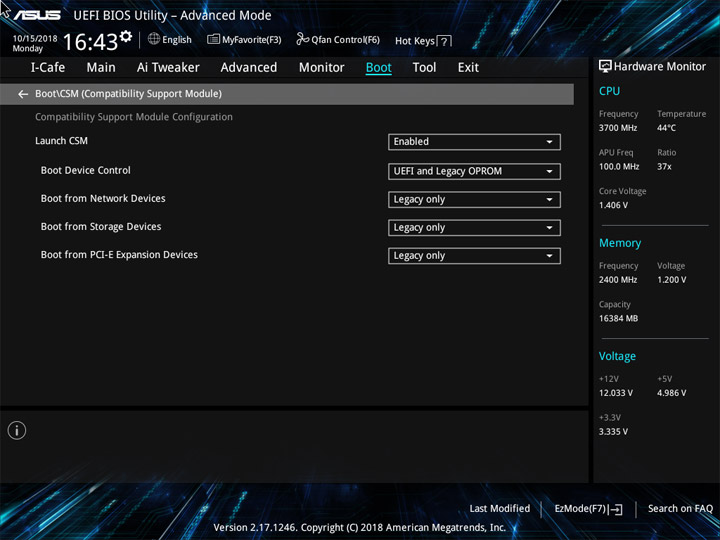
Task: Click the Qfan Control fan icon
Action: (302, 39)
